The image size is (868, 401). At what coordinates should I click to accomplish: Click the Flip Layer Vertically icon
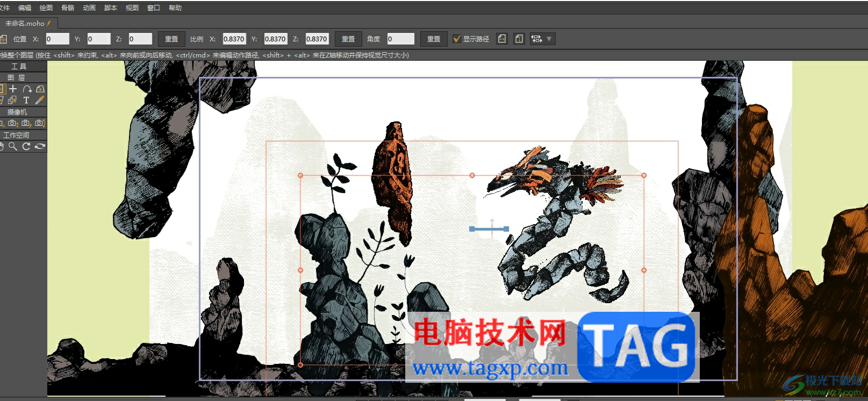pyautogui.click(x=519, y=39)
